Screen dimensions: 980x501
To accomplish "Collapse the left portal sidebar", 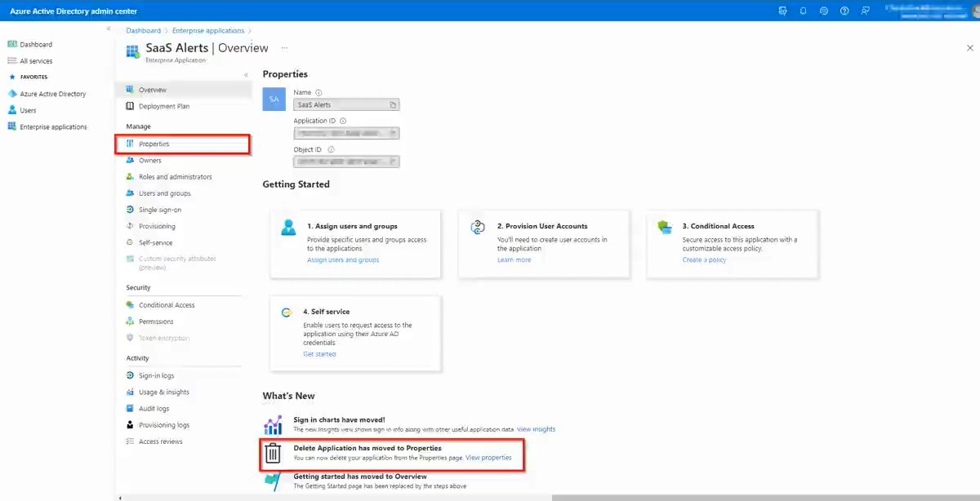I will pyautogui.click(x=109, y=29).
